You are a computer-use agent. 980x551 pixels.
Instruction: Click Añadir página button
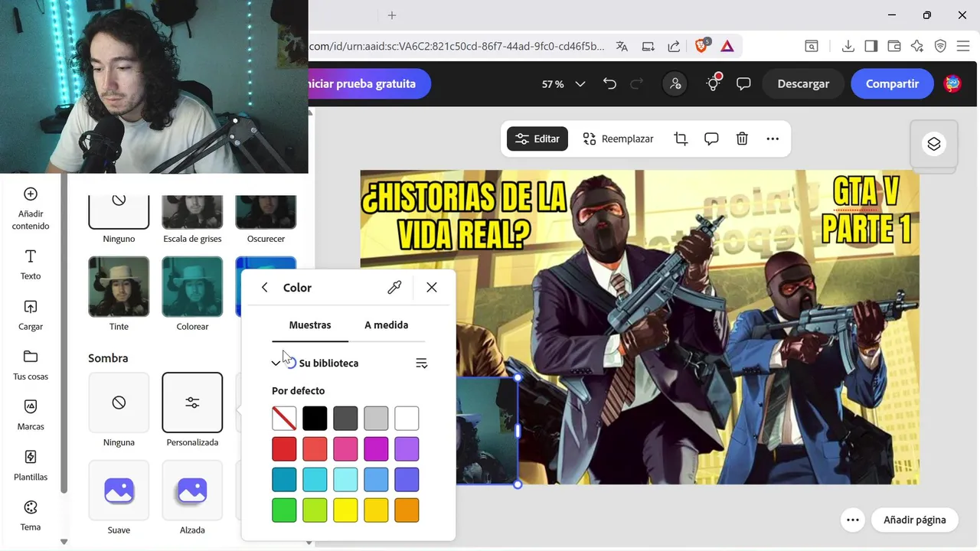click(915, 520)
